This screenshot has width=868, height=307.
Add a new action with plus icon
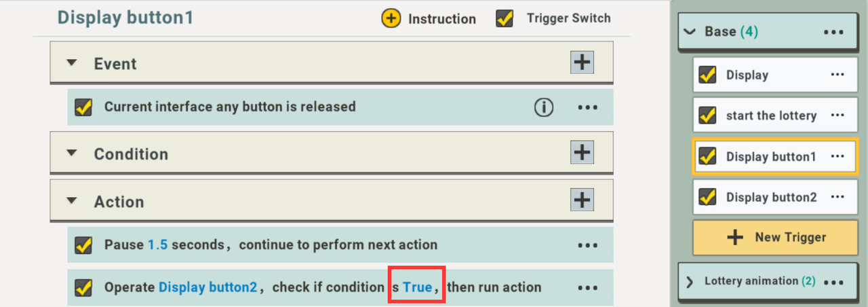point(582,200)
